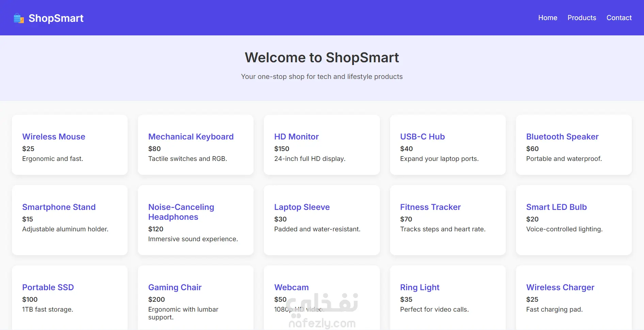Select the Laptop Sleeve product title
The height and width of the screenshot is (330, 644).
click(x=302, y=207)
